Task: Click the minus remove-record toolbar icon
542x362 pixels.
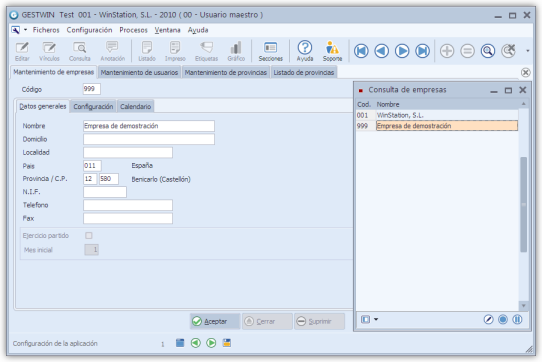Action: (x=467, y=51)
